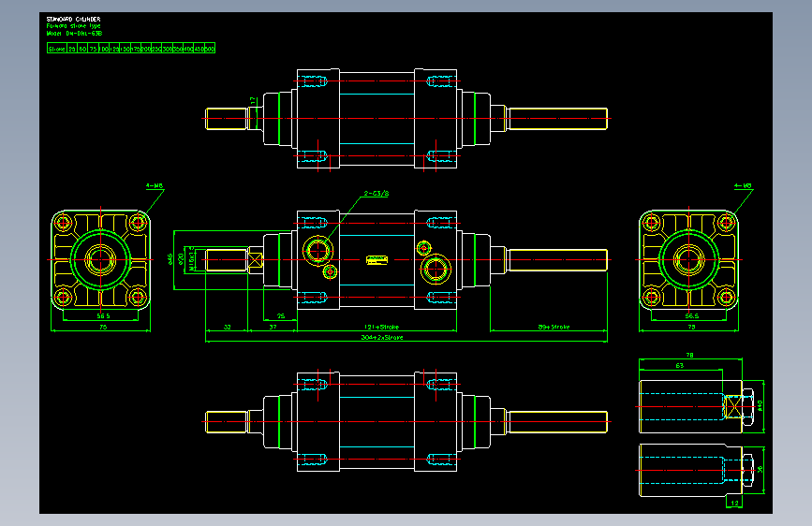Click the '89+Stroke' dimension text
812x526 pixels.
coord(554,327)
